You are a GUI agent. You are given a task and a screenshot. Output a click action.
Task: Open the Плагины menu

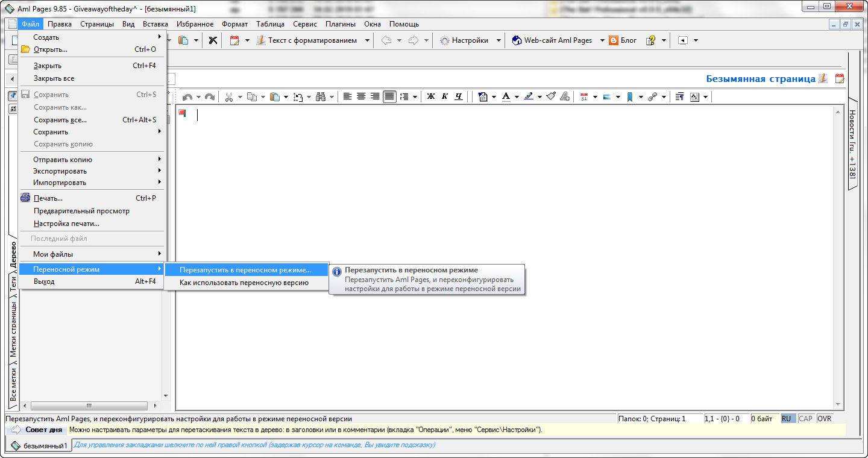pos(341,24)
